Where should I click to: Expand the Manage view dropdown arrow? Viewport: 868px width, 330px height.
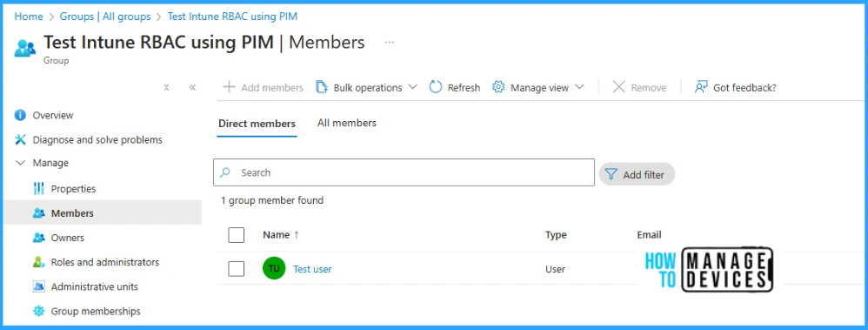point(579,87)
